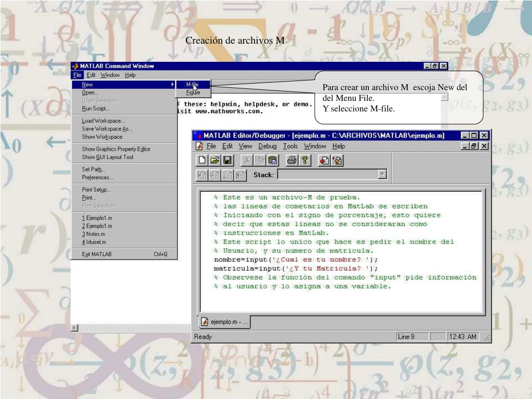Viewport: 532px width, 399px height.
Task: Choose Print Setup... in the File menu
Action: pos(124,190)
